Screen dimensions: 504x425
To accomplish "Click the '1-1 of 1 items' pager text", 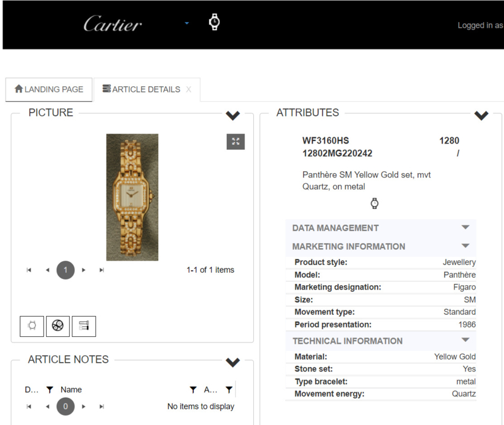I will pos(210,270).
